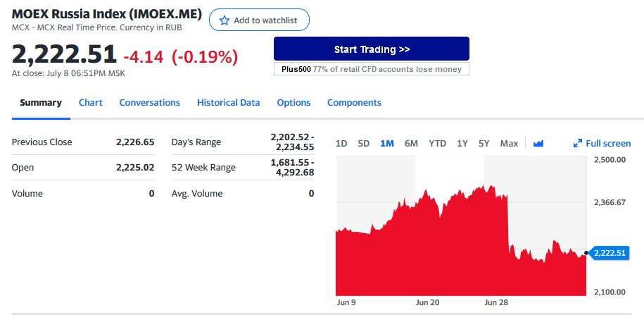Viewport: 644px width, 315px height.
Task: Click the MCX Real Time Price currency note
Action: (96, 27)
